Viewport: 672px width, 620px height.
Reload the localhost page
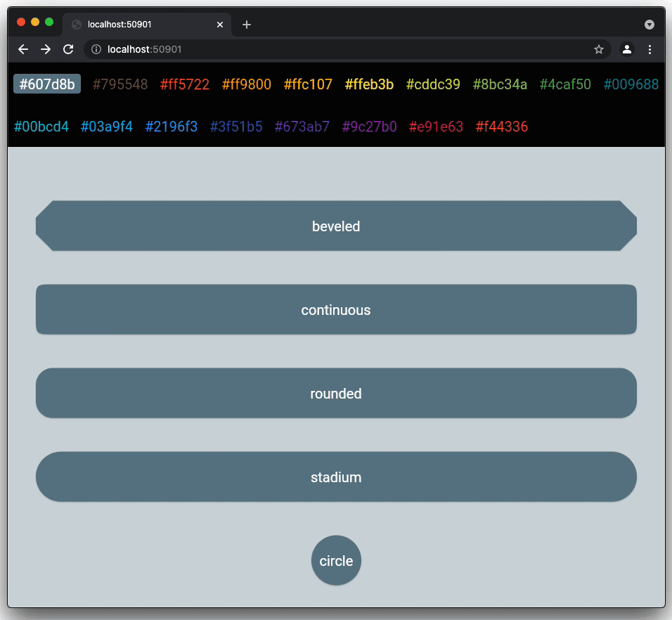68,49
